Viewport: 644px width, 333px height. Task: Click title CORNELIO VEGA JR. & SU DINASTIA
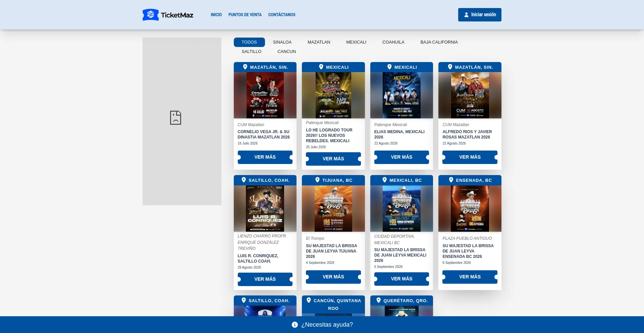pyautogui.click(x=264, y=134)
